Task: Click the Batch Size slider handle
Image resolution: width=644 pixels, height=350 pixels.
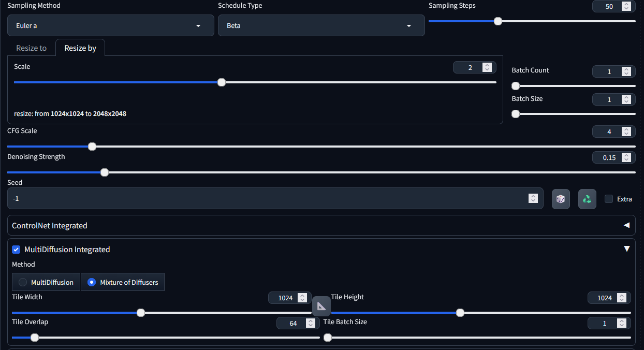Action: tap(516, 114)
